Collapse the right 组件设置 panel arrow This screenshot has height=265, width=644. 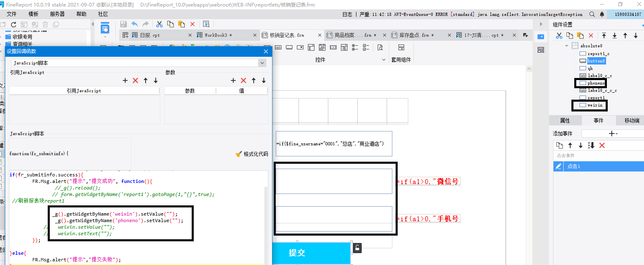click(541, 24)
